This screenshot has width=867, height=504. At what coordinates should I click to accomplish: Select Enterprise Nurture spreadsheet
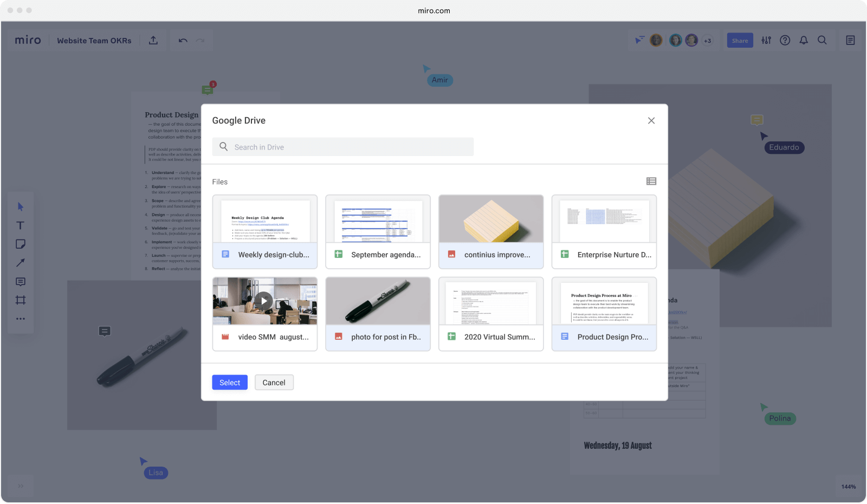pos(604,232)
